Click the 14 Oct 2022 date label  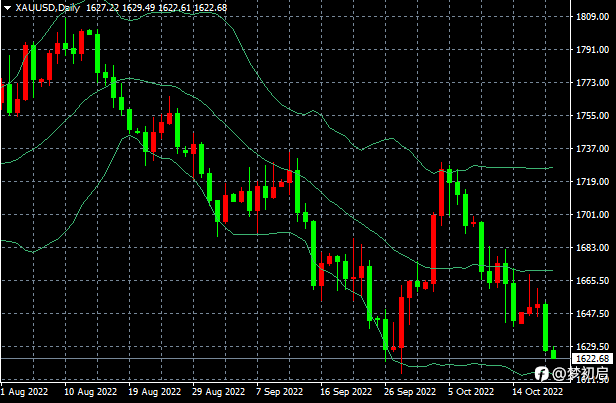click(x=537, y=392)
